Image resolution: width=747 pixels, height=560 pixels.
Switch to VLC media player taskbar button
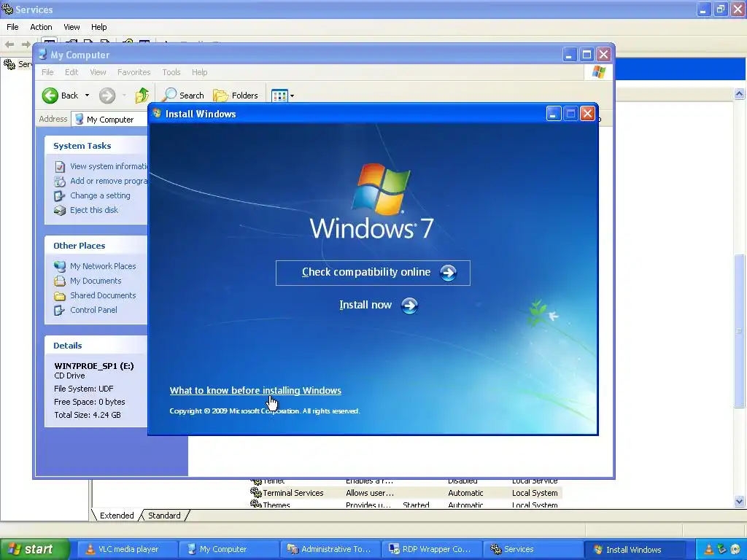coord(126,549)
